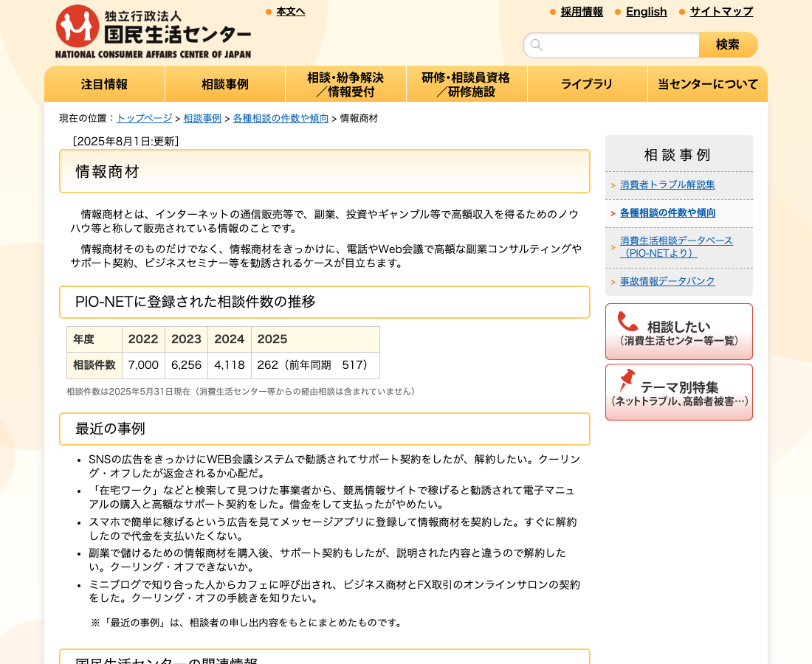Open 消費生活相談データベース（PIO-NETより） link
The height and width of the screenshot is (664, 812).
tap(676, 247)
